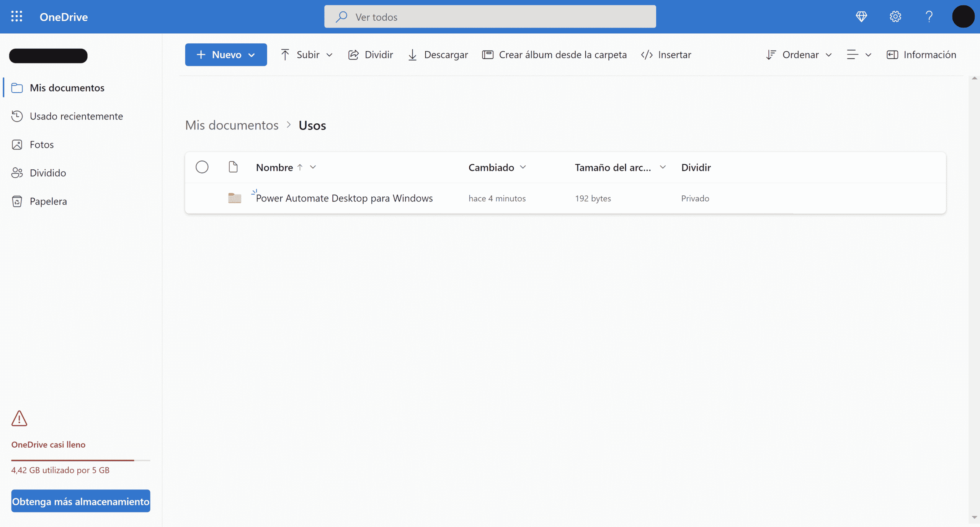The height and width of the screenshot is (527, 980).
Task: Click the list view layout icon
Action: pyautogui.click(x=853, y=55)
